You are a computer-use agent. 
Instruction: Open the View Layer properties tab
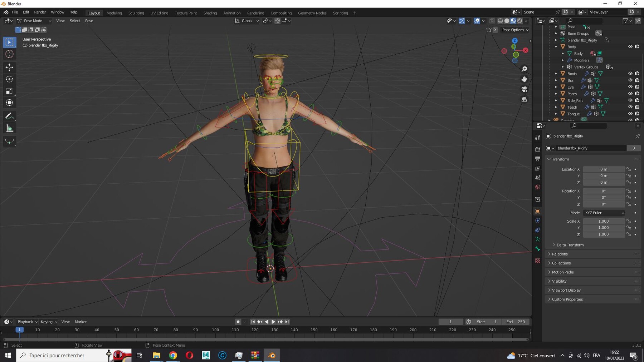click(537, 168)
